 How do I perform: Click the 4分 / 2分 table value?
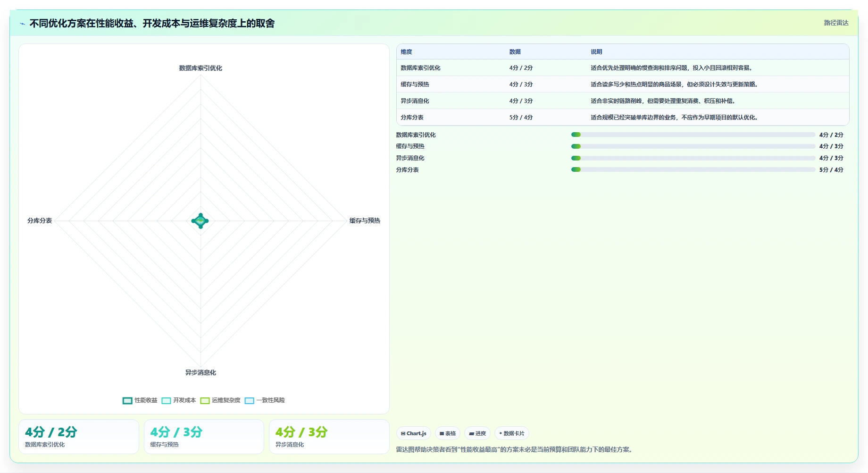coord(521,68)
